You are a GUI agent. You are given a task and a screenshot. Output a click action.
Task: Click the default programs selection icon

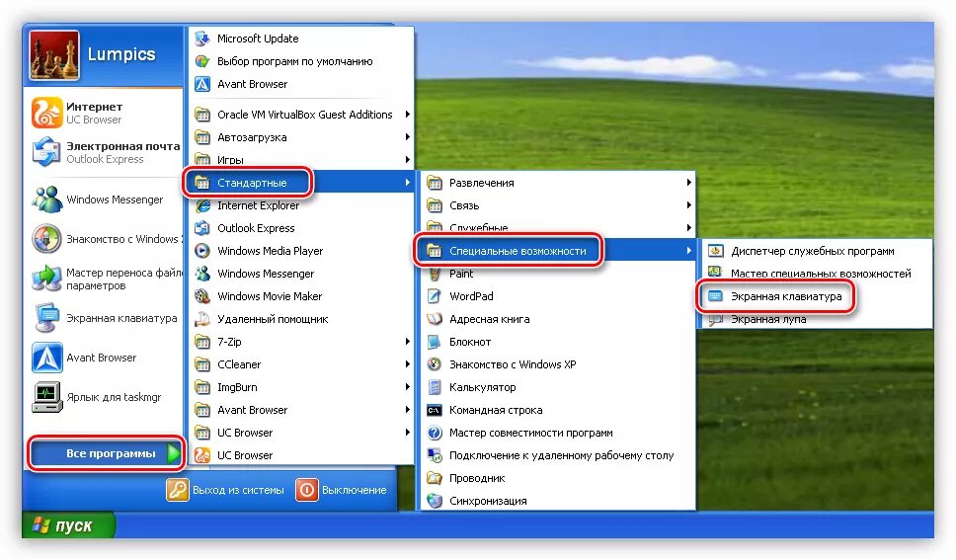201,61
